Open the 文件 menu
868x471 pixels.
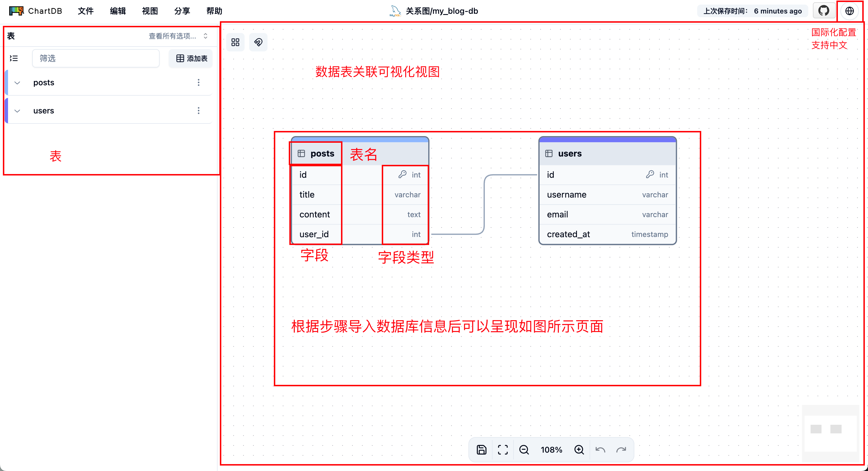86,11
